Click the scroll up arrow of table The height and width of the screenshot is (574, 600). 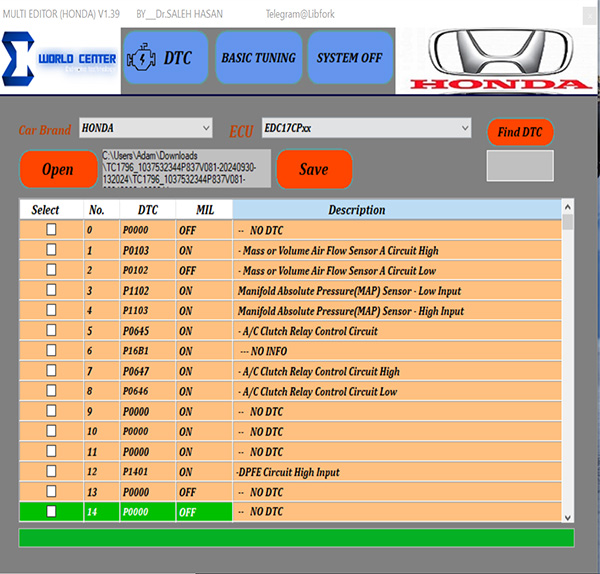(568, 207)
